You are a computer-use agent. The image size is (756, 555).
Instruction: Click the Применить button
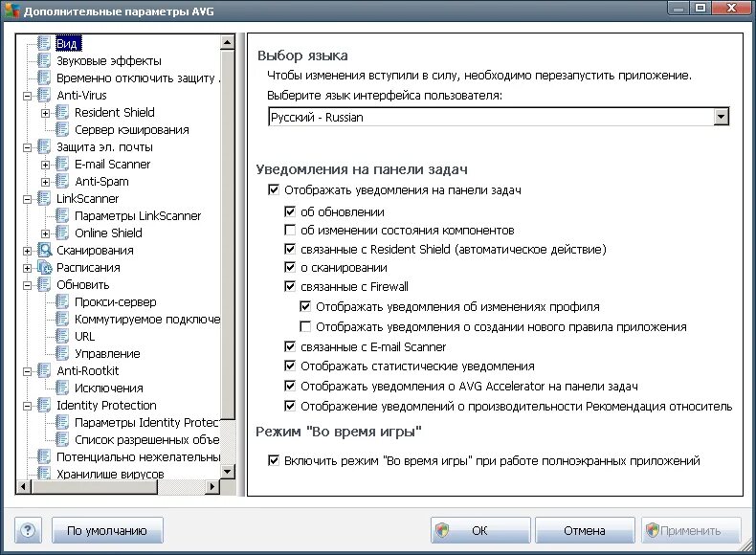690,530
